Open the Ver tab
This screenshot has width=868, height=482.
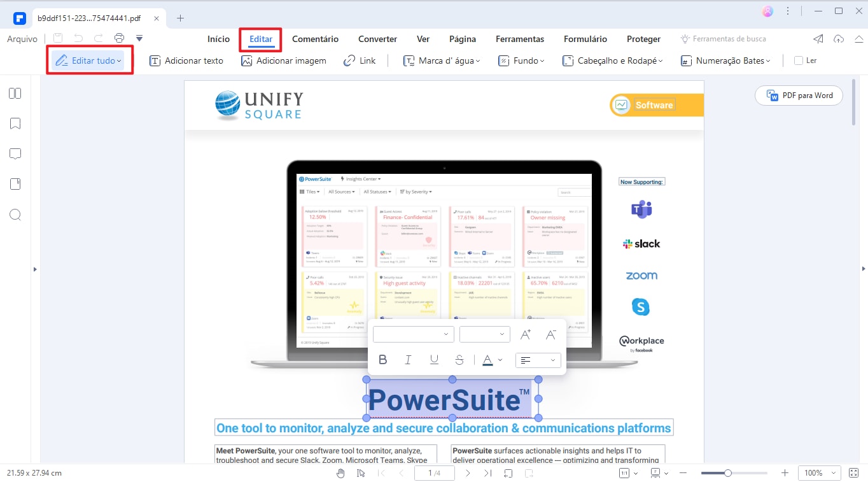coord(423,39)
